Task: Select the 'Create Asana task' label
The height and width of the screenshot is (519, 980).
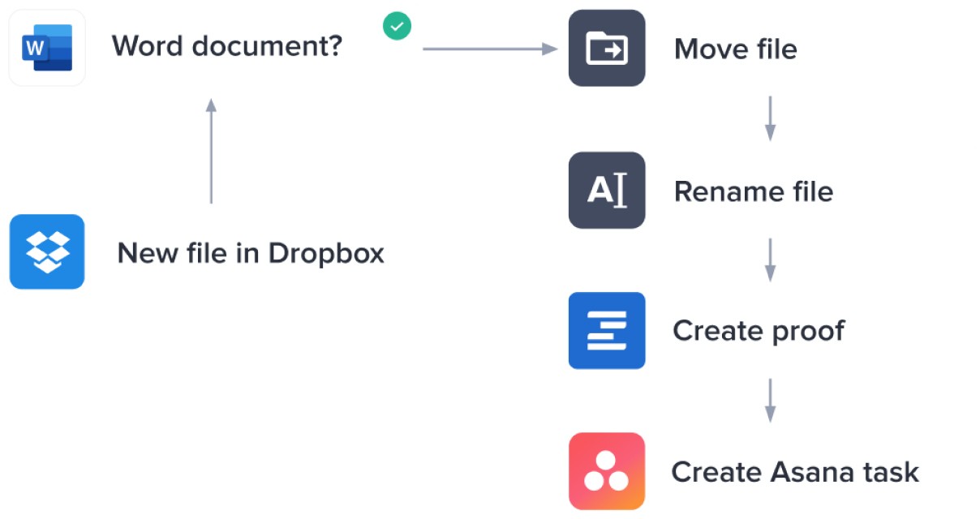Action: [794, 472]
